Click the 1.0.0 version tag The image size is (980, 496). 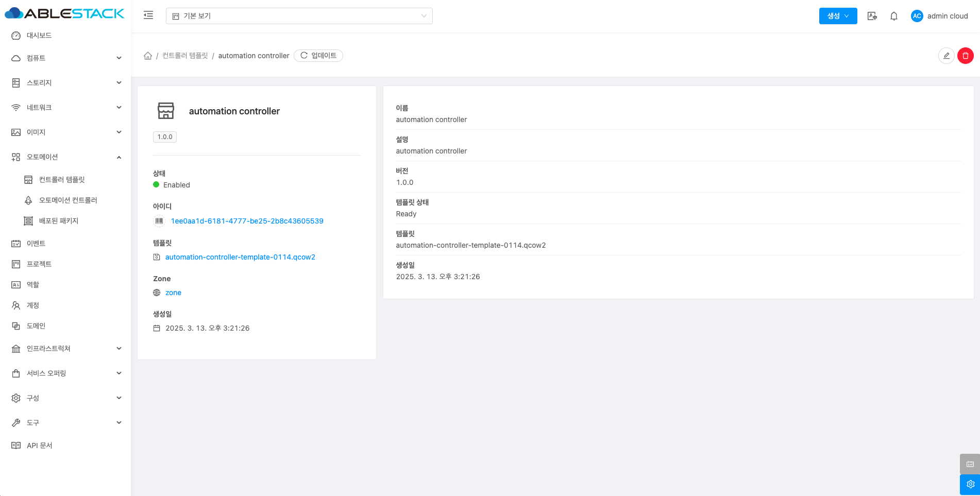(165, 137)
